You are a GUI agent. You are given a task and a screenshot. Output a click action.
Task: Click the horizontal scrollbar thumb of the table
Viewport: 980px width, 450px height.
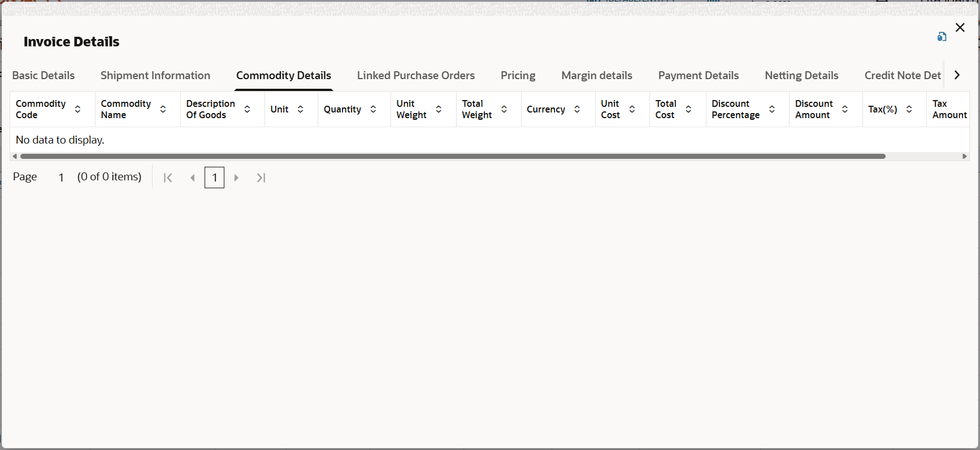[x=453, y=157]
